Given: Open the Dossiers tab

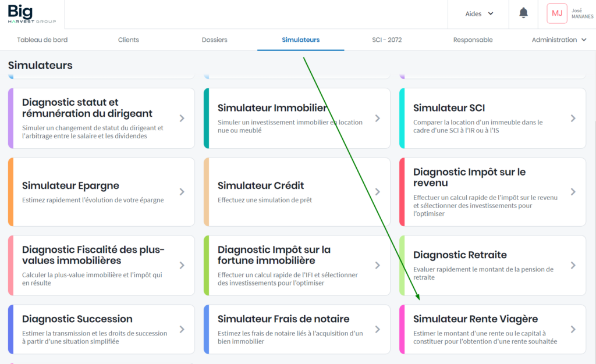Looking at the screenshot, I should (x=215, y=40).
